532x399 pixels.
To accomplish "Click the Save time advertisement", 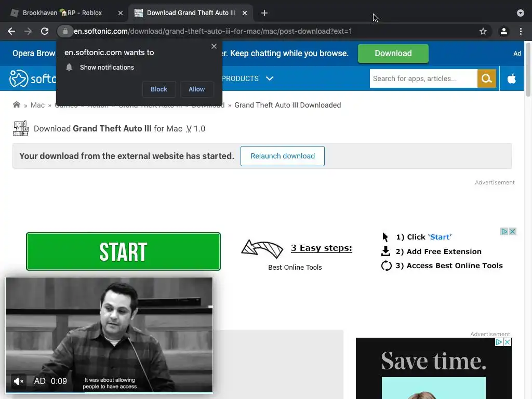I will coord(434,368).
